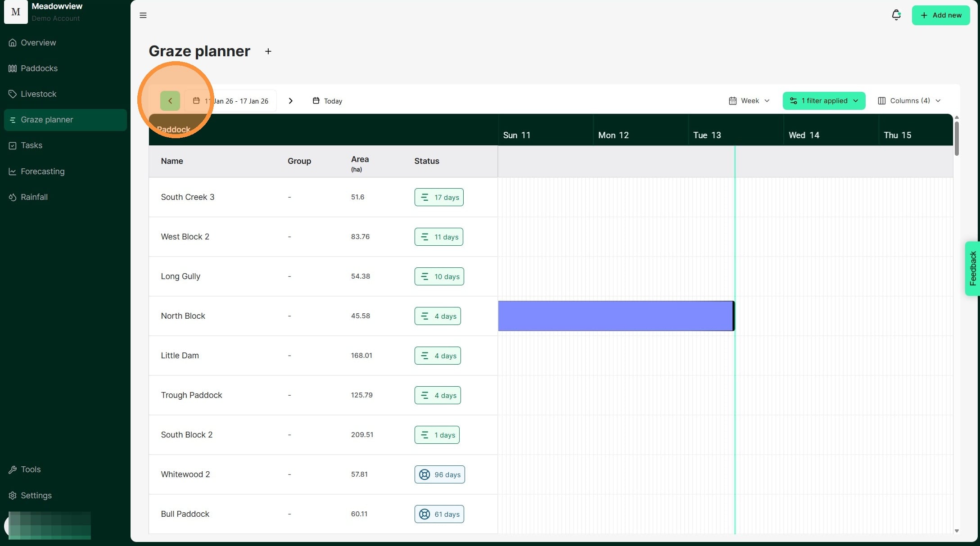
Task: Open the Tasks menu item
Action: pyautogui.click(x=31, y=145)
